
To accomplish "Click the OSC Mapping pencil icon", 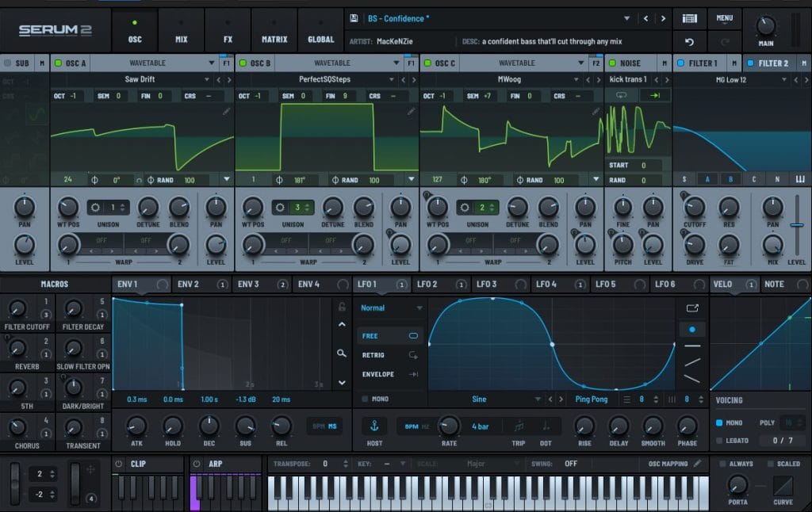I will pyautogui.click(x=697, y=464).
